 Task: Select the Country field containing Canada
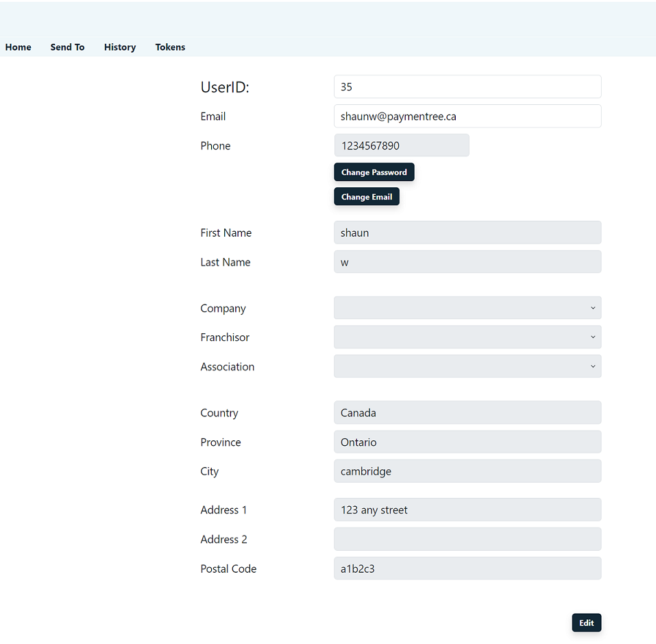(x=467, y=413)
